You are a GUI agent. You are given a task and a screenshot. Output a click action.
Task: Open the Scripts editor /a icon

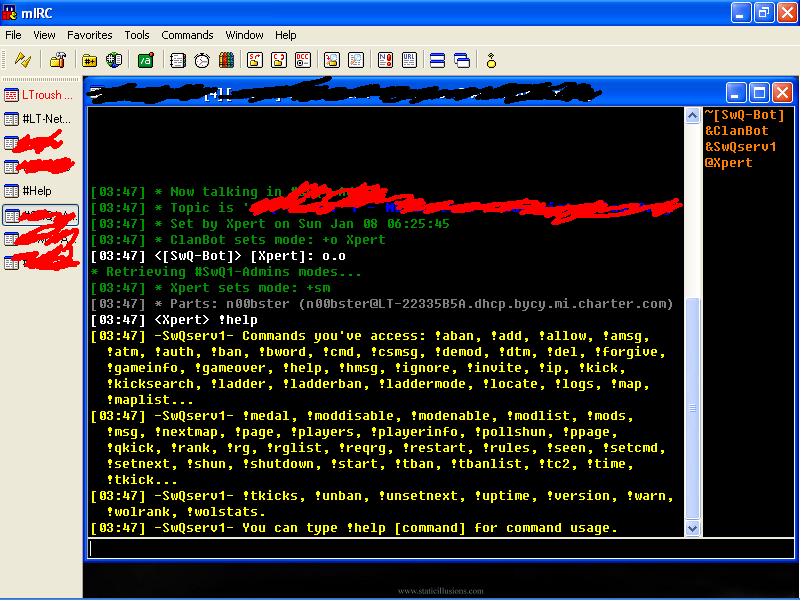click(x=144, y=60)
